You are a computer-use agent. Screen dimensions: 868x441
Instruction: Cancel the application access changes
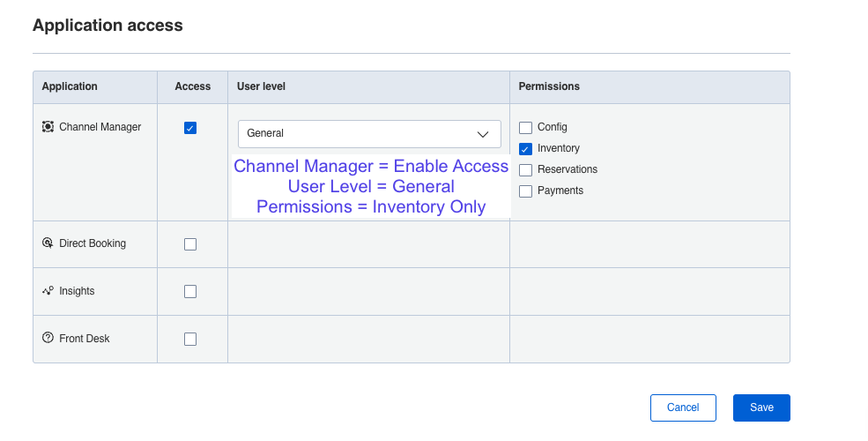click(x=683, y=407)
